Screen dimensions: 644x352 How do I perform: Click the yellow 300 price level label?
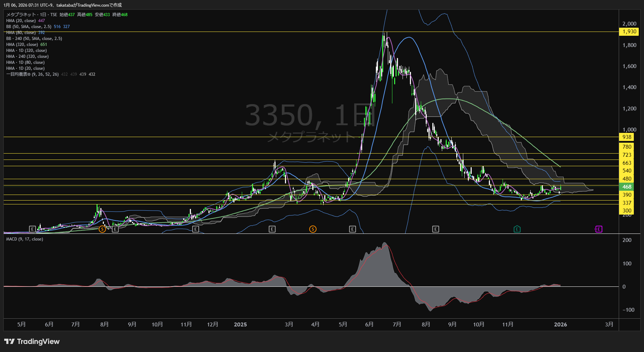click(x=627, y=211)
